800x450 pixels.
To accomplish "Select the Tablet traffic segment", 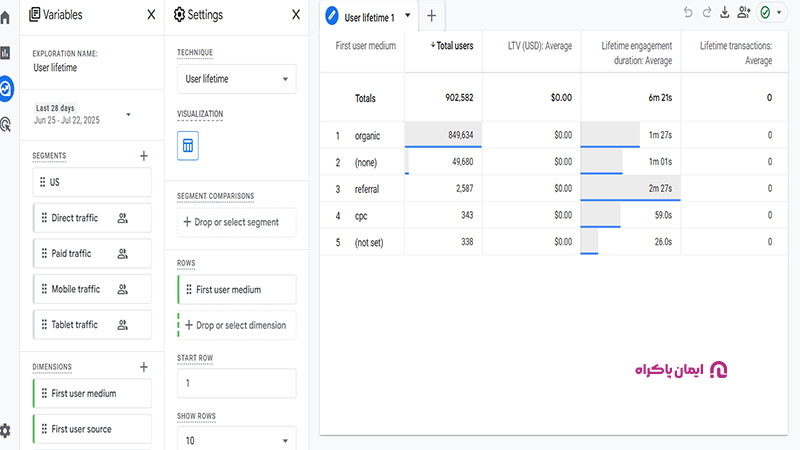I will click(92, 324).
